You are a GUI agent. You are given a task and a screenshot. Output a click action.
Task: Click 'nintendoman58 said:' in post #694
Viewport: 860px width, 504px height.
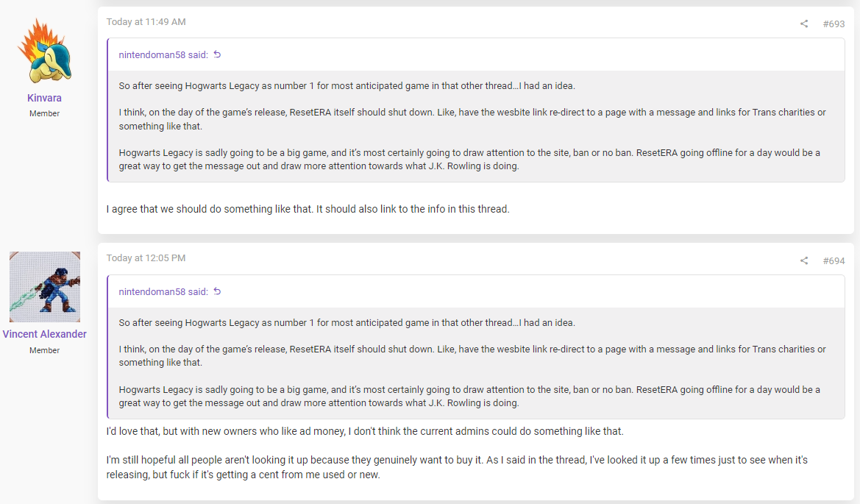[163, 292]
